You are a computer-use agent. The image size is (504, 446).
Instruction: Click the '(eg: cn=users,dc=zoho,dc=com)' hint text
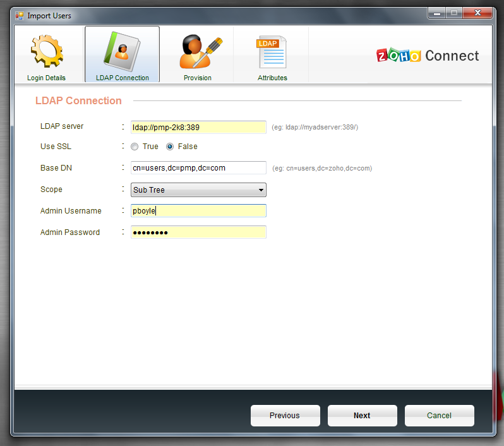pos(322,168)
